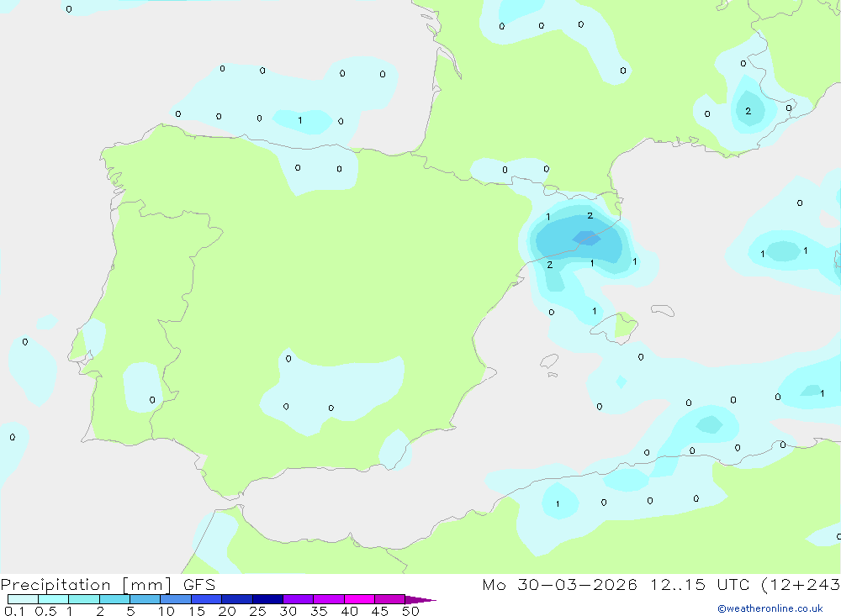Click the time "12..15 UTC"
Image resolution: width=841 pixels, height=616 pixels.
coord(700,585)
